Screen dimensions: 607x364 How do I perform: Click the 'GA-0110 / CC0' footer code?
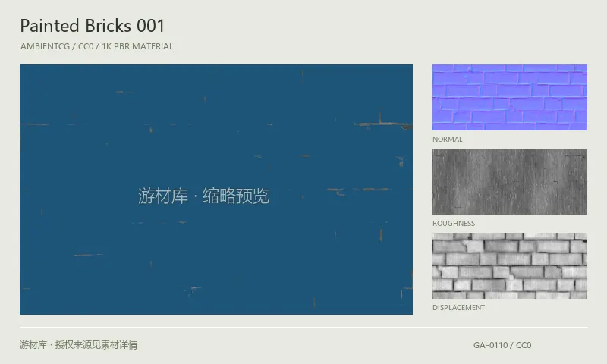tap(502, 345)
